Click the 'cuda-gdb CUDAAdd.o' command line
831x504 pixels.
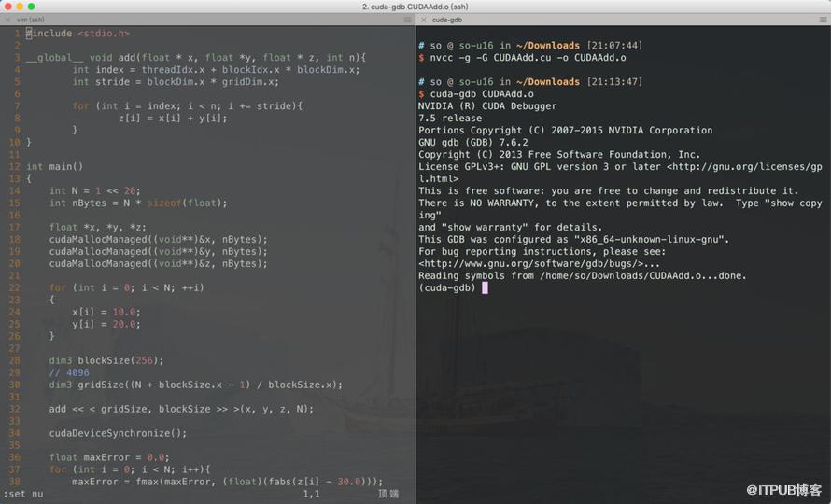(x=482, y=94)
